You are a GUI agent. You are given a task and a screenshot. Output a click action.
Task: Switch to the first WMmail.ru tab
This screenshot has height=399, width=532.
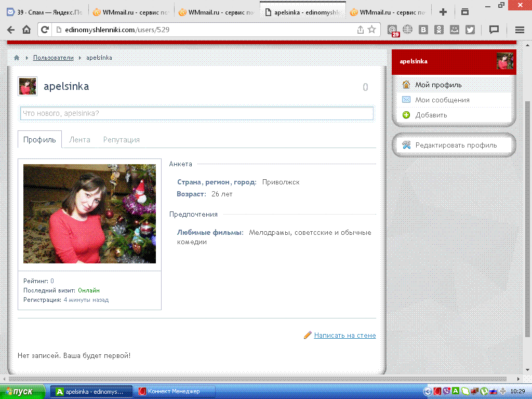click(x=131, y=12)
